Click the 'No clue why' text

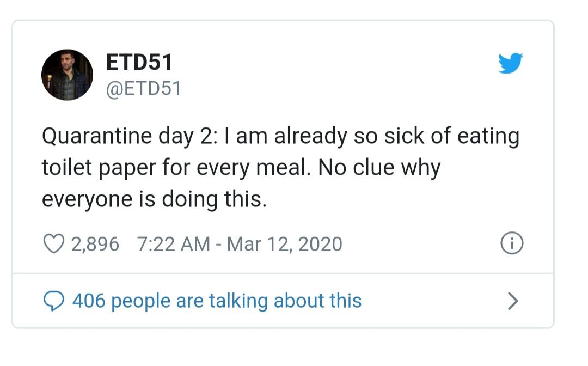click(379, 168)
